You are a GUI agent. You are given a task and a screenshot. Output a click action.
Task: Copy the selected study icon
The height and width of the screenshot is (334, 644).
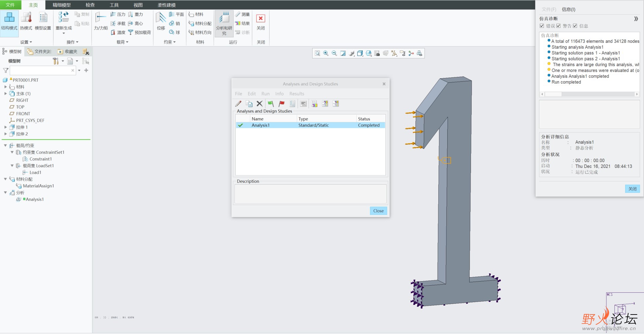(x=249, y=104)
